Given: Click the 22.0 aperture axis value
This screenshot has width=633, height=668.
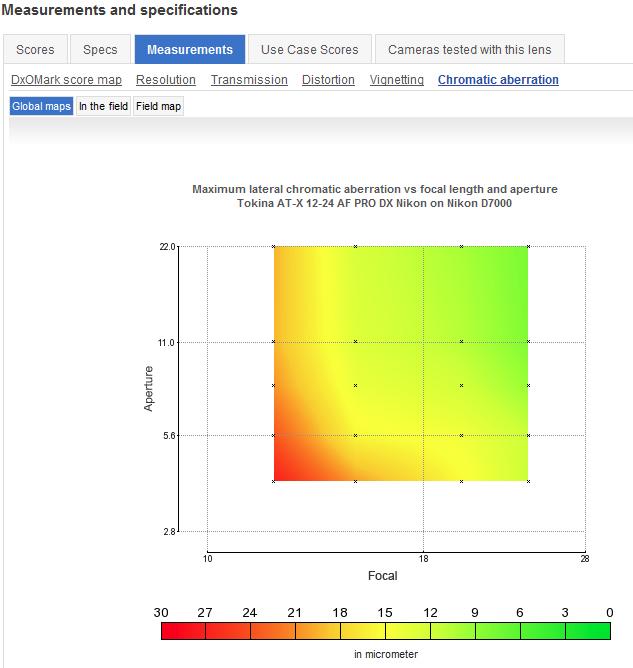Looking at the screenshot, I should [167, 247].
